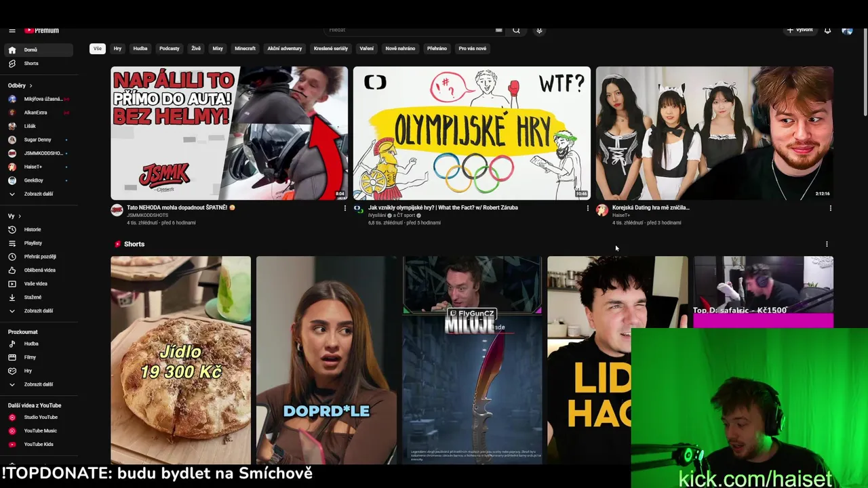Viewport: 868px width, 488px height.
Task: Open Filmy under Prozkoumat
Action: point(38,357)
